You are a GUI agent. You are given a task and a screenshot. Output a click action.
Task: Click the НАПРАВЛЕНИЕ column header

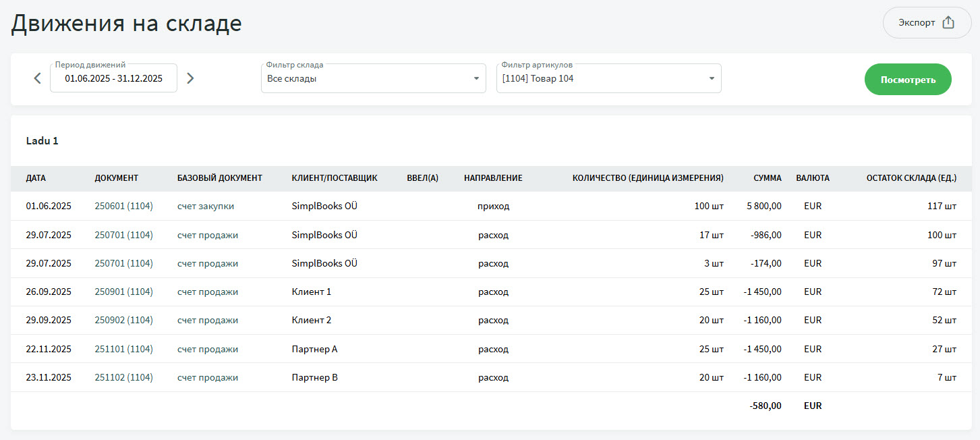pyautogui.click(x=493, y=178)
